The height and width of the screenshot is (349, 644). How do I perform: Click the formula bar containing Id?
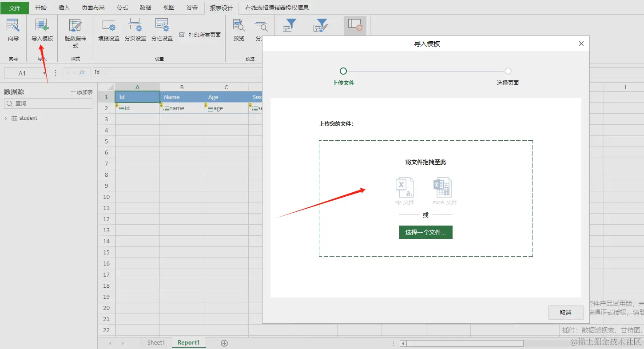[x=177, y=73]
